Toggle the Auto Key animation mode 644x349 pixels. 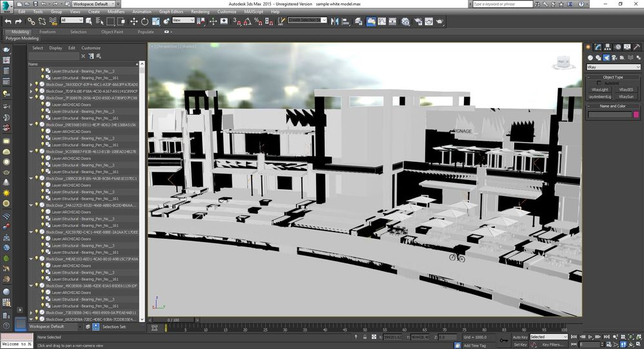click(x=519, y=337)
